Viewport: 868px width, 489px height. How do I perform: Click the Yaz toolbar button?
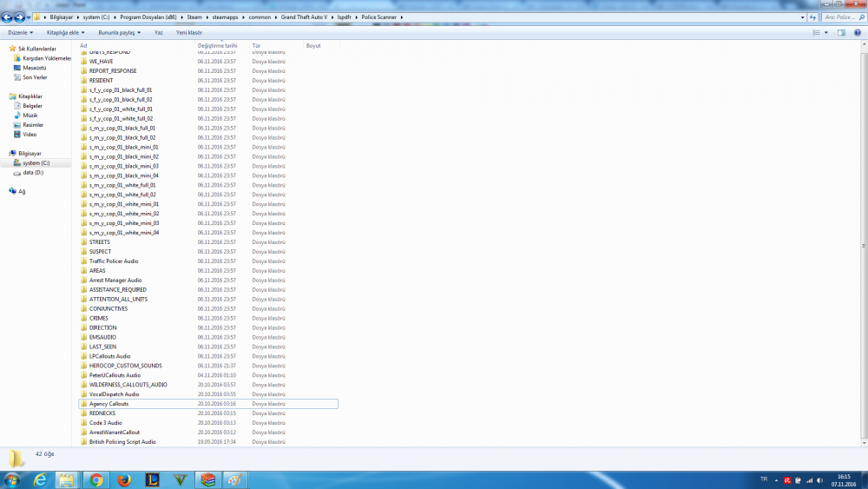158,33
